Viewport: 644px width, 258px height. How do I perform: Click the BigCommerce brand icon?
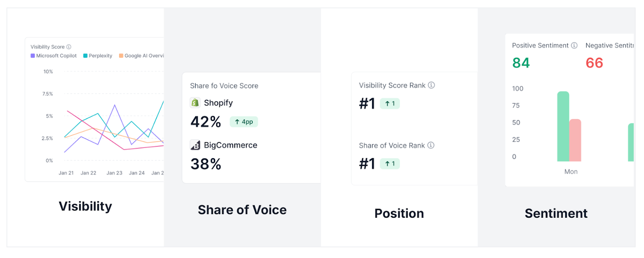195,145
